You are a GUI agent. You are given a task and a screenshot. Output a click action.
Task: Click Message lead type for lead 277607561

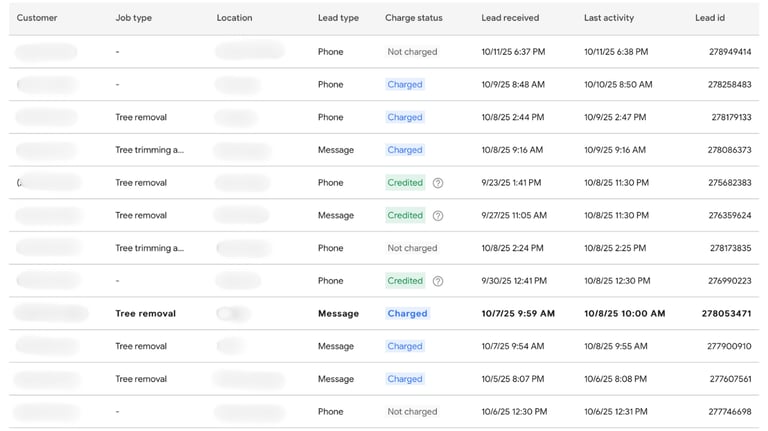[336, 379]
